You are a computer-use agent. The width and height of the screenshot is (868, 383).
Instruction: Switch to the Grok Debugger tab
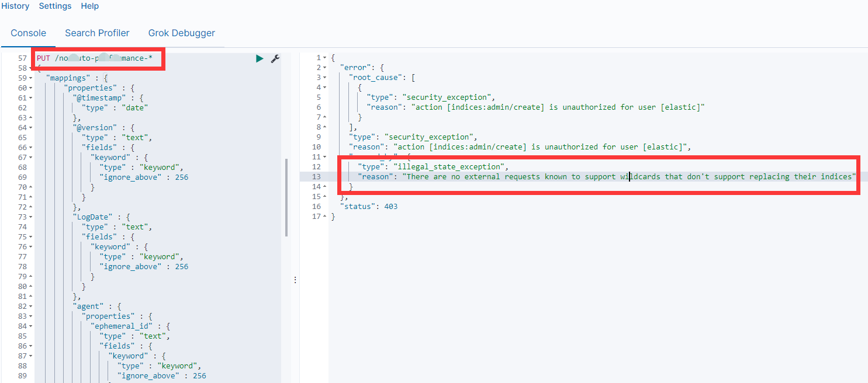click(x=181, y=33)
